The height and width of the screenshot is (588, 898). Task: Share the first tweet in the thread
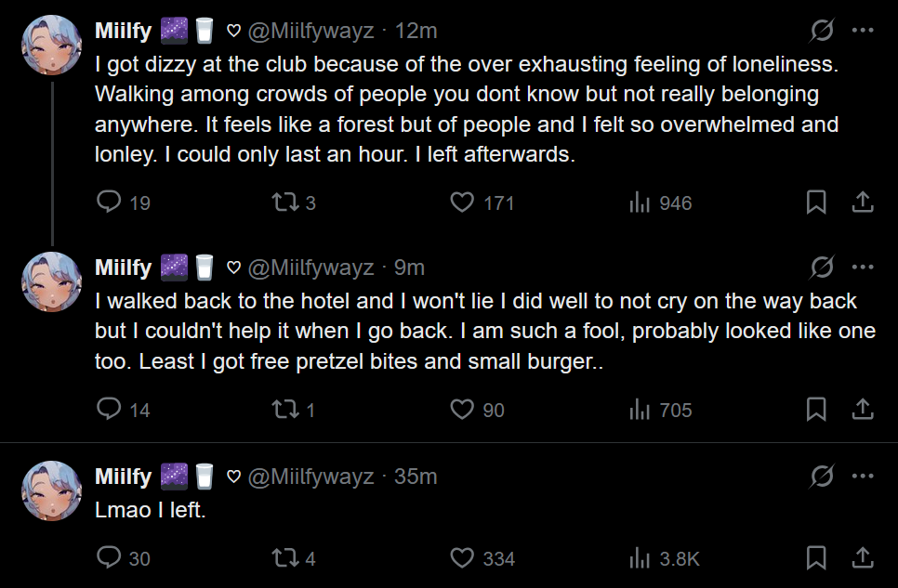[862, 202]
